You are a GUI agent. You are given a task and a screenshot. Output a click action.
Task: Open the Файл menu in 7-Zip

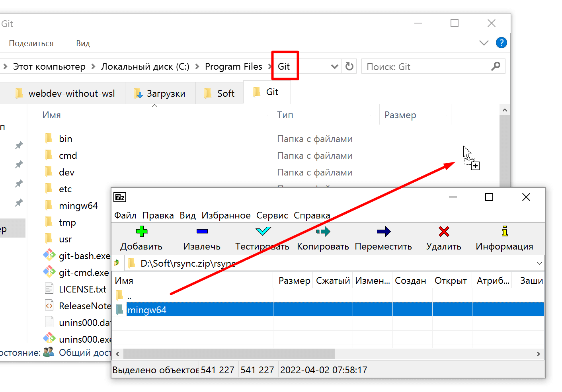pyautogui.click(x=125, y=215)
